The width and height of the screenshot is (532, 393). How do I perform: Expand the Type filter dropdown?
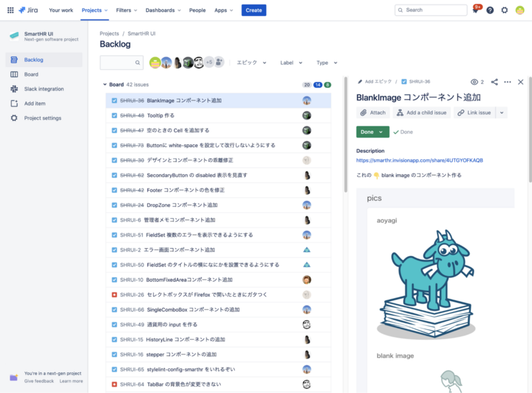click(x=326, y=62)
